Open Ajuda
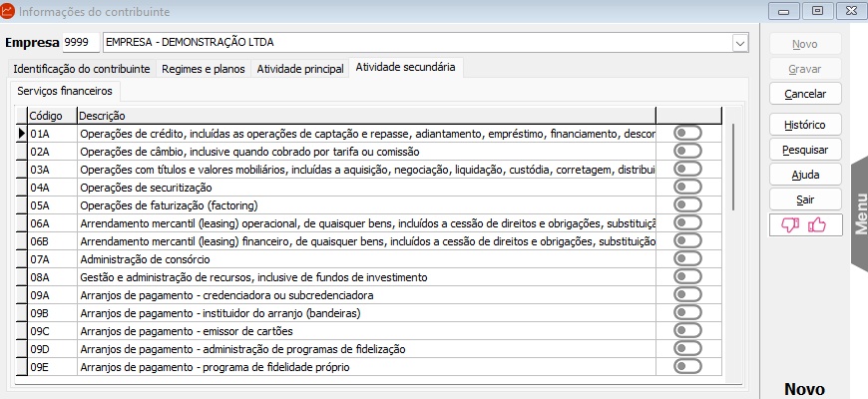Viewport: 868px width, 399px height. (805, 175)
